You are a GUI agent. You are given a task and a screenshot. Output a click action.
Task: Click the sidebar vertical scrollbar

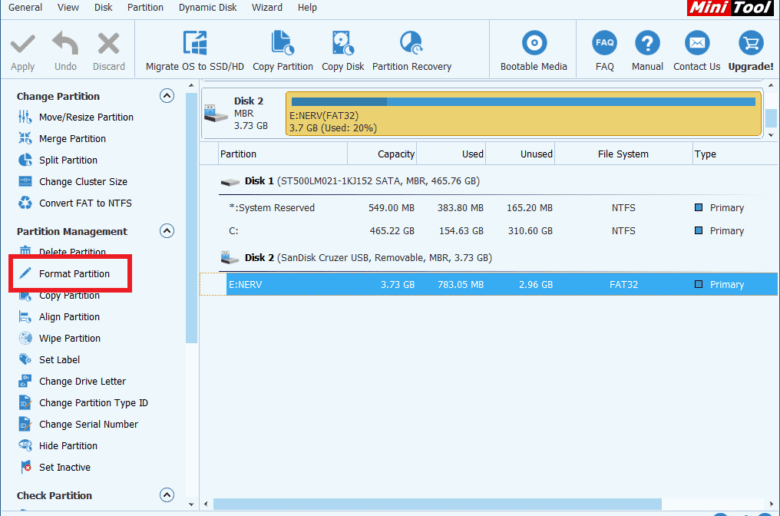pyautogui.click(x=191, y=217)
